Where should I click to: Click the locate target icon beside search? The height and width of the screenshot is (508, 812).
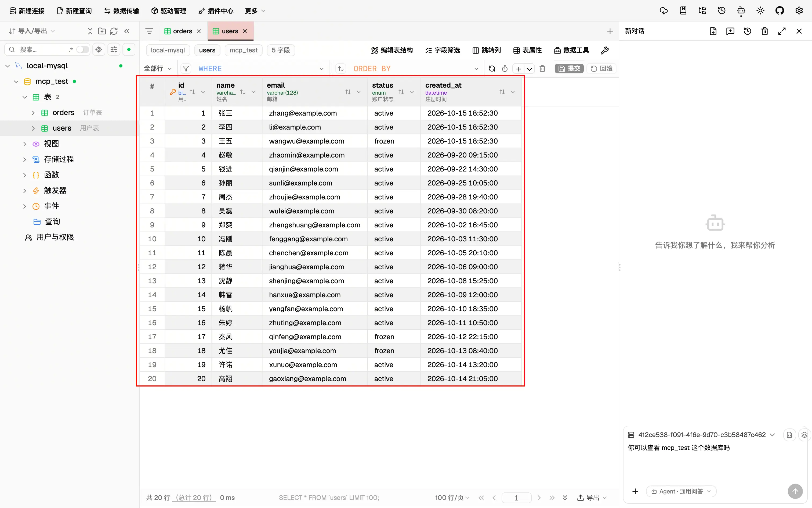coord(99,50)
